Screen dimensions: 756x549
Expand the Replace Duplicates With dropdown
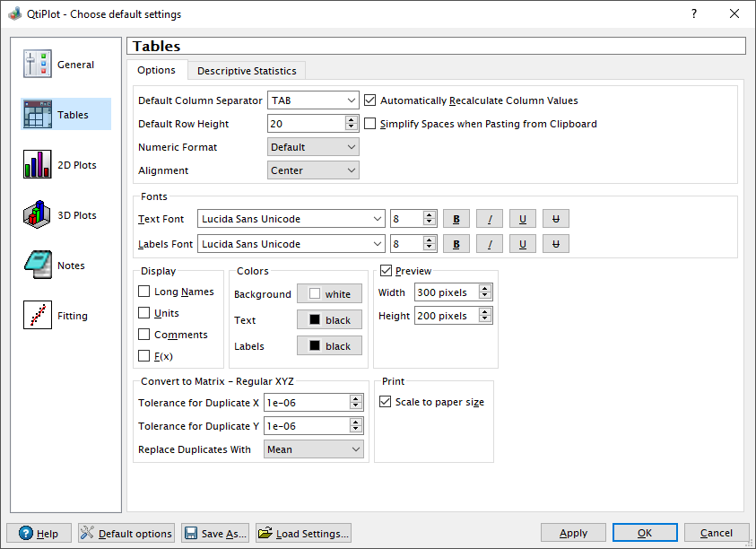click(x=313, y=449)
